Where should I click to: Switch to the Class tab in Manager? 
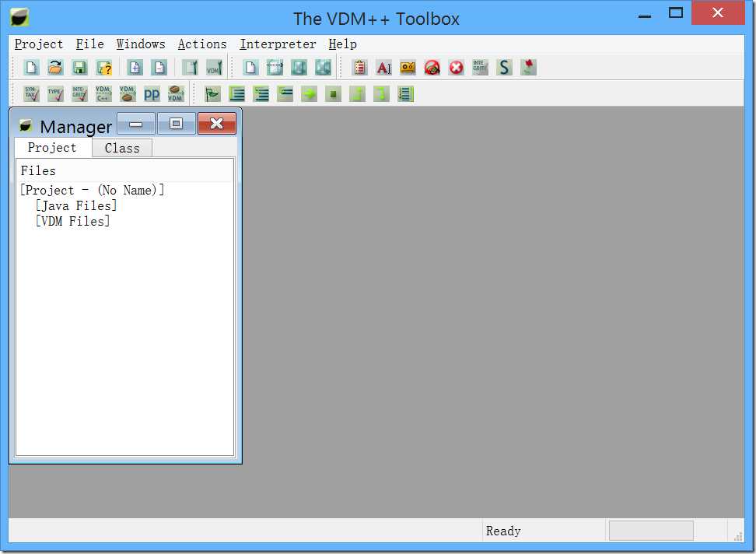pyautogui.click(x=122, y=148)
